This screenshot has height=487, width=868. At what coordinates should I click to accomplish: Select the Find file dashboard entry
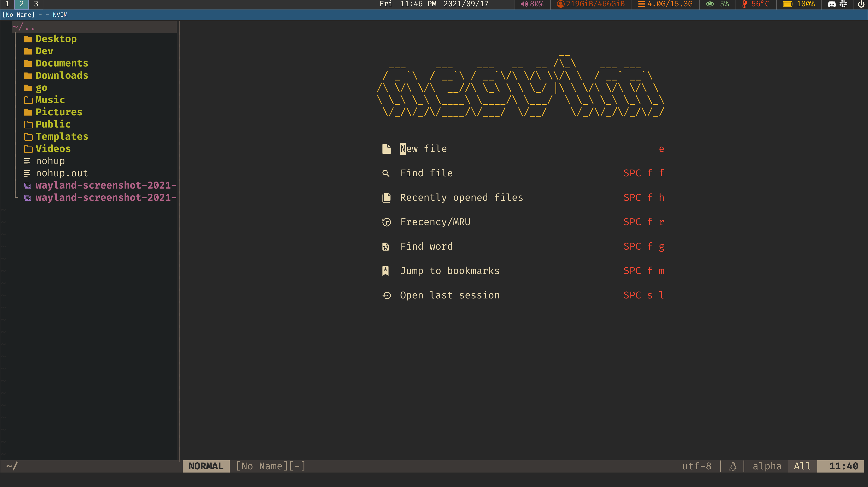pyautogui.click(x=426, y=173)
